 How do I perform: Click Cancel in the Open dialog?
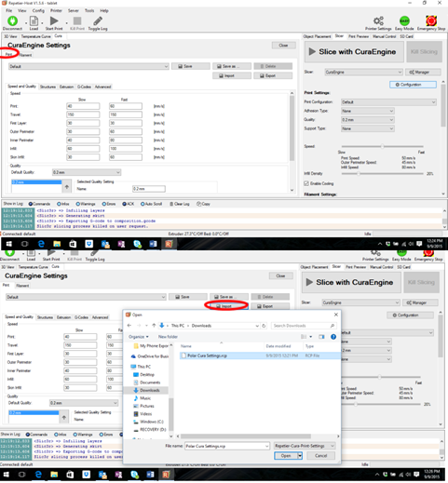pyautogui.click(x=321, y=456)
